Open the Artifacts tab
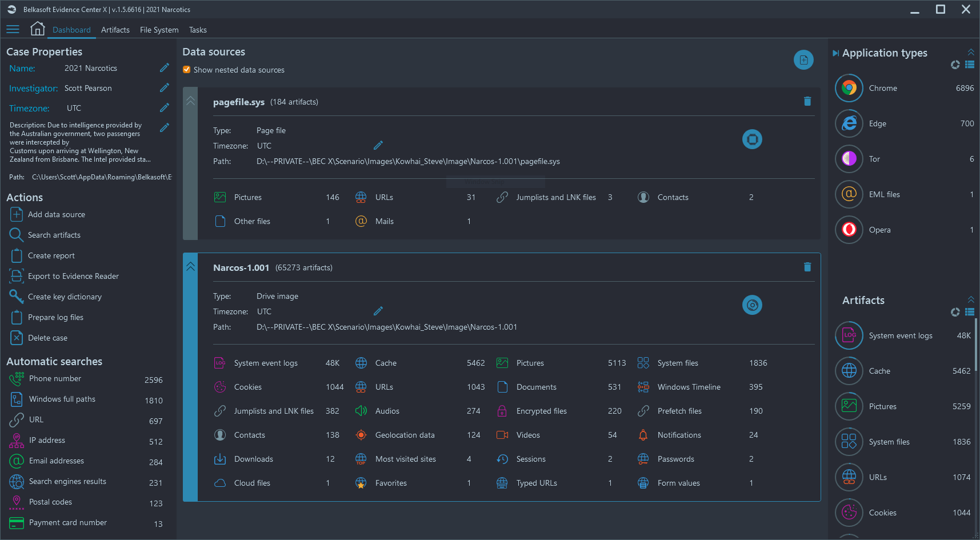The image size is (980, 540). (115, 30)
